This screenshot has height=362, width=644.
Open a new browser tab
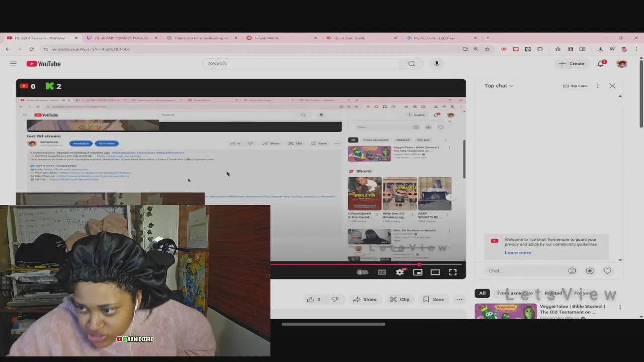pyautogui.click(x=487, y=38)
